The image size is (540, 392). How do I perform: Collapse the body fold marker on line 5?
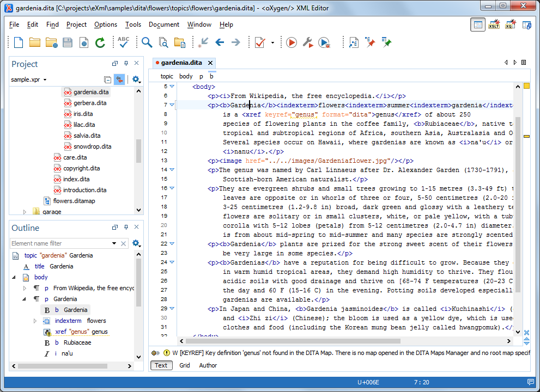(172, 86)
